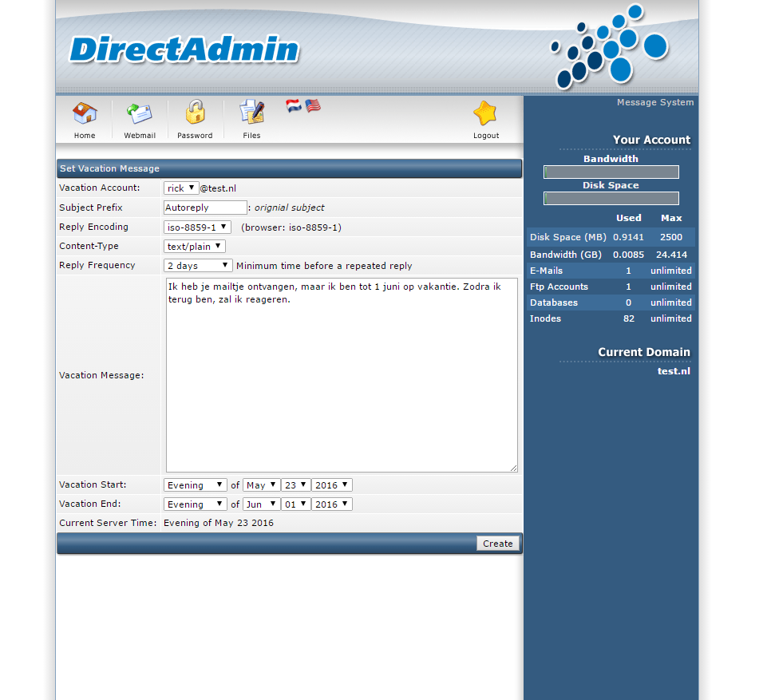Open the Files icon
The image size is (767, 700).
(x=251, y=113)
